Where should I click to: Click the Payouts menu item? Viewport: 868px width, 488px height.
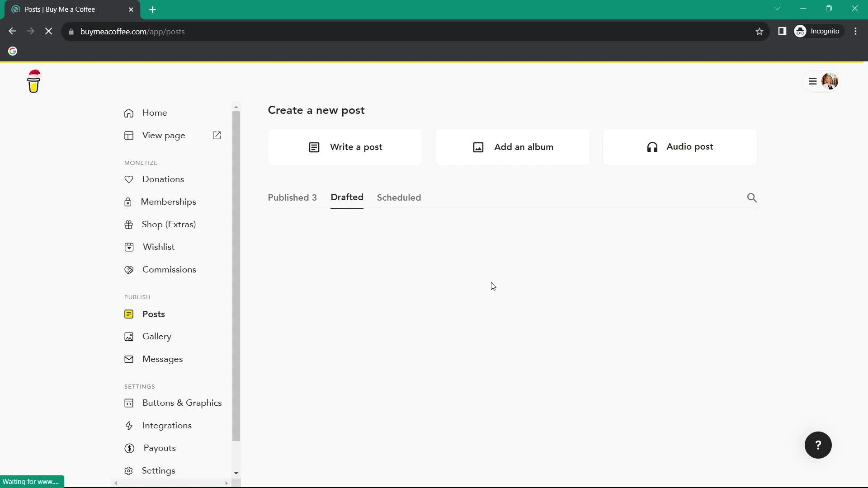pos(159,447)
